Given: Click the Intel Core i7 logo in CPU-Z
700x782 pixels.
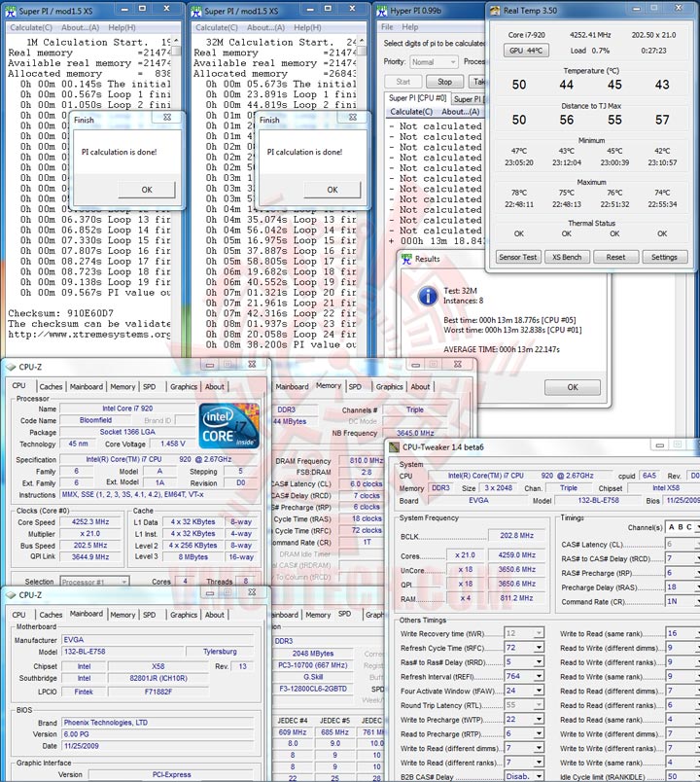Looking at the screenshot, I should click(x=229, y=426).
